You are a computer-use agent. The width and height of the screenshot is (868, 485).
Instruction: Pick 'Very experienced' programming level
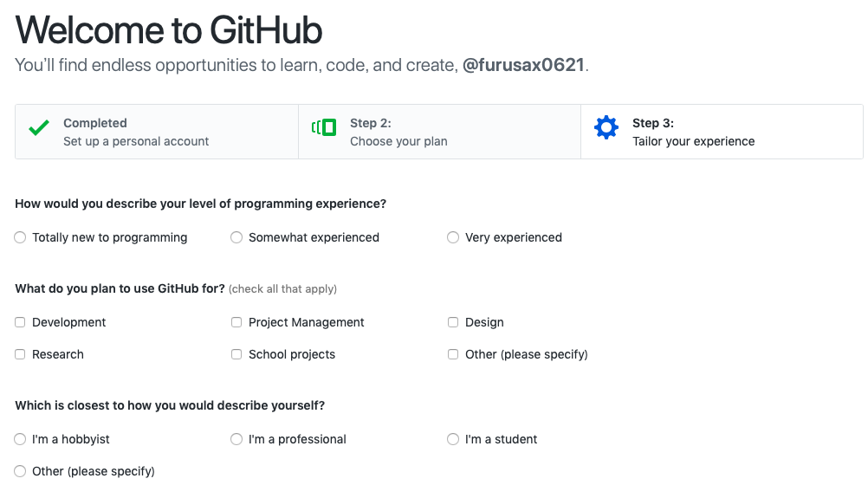pos(453,237)
